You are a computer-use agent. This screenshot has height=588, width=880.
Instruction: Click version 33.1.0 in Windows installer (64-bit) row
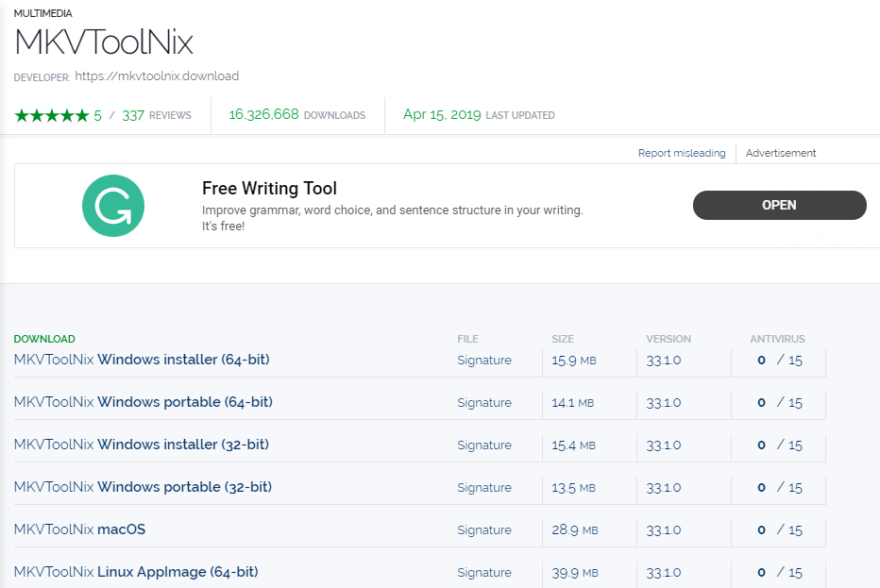click(x=664, y=361)
